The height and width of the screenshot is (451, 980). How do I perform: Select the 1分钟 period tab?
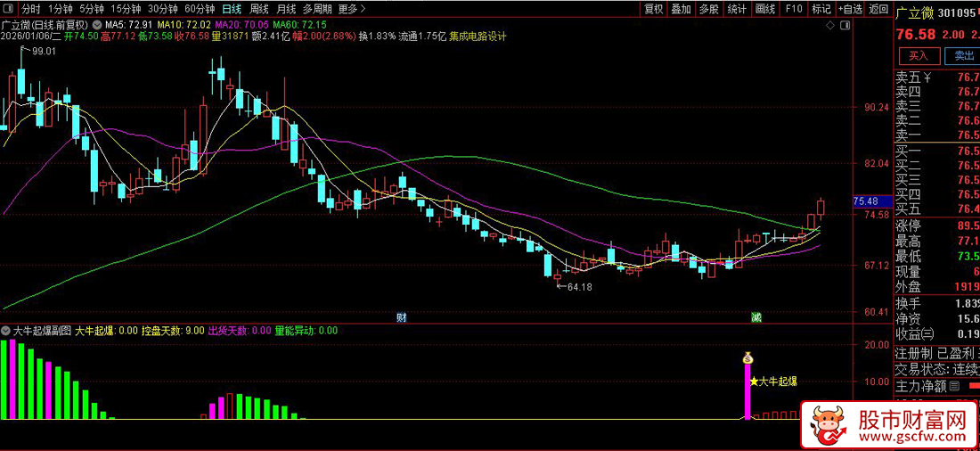60,9
